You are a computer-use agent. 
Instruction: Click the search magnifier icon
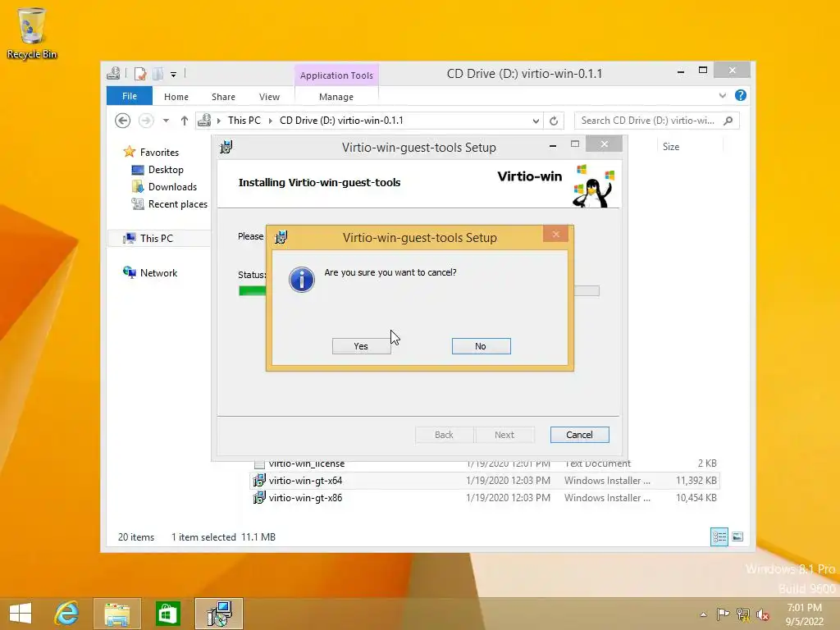[x=728, y=121]
